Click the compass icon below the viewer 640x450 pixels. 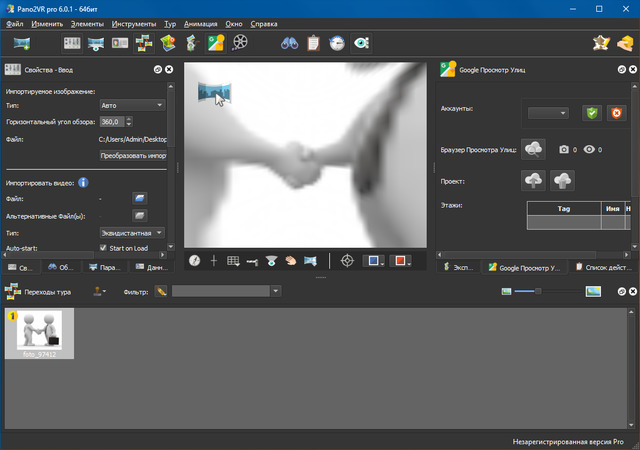194,260
